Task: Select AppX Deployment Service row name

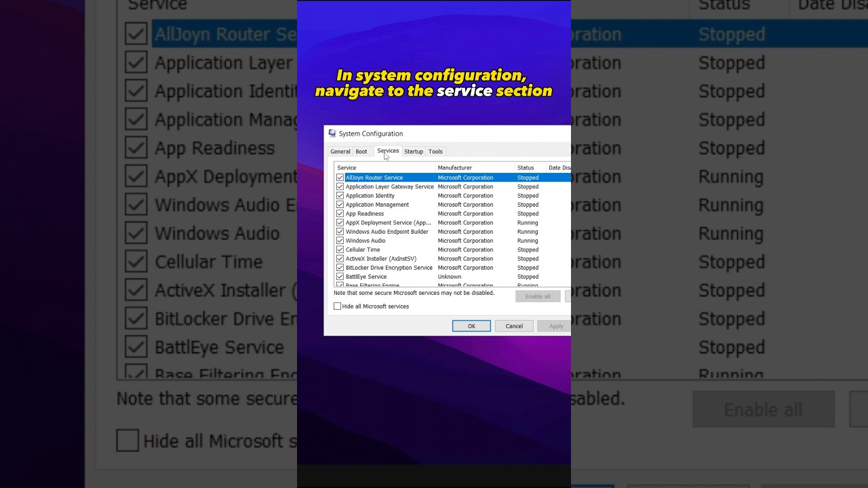Action: click(x=389, y=222)
